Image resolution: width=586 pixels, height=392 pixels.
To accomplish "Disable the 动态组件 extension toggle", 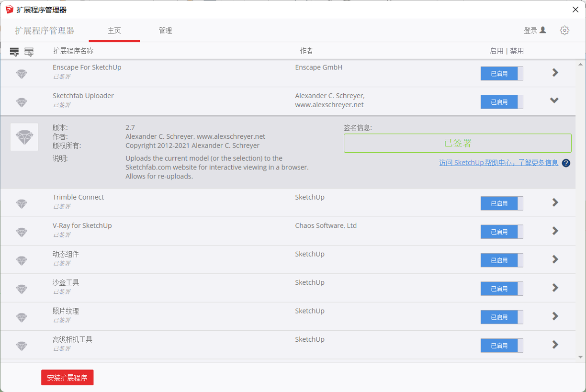I will tap(501, 260).
